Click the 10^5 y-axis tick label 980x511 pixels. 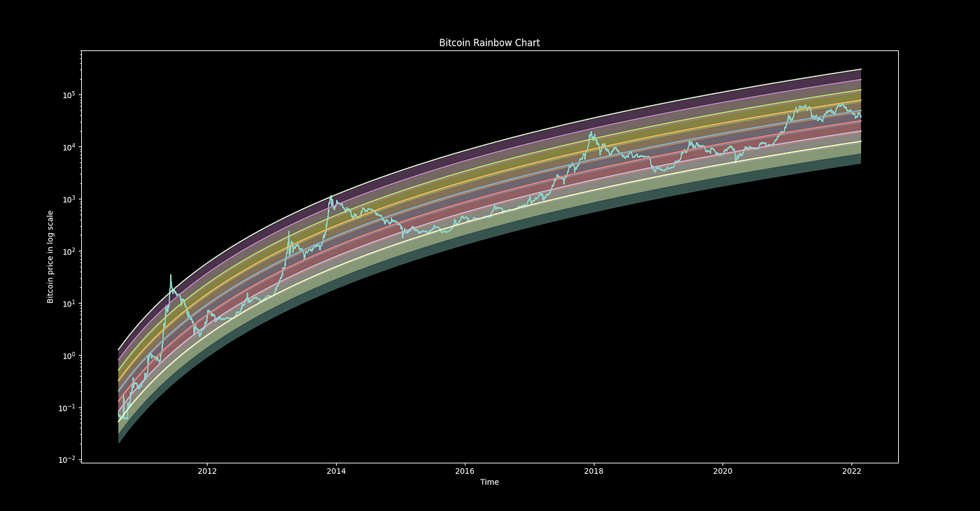click(69, 94)
